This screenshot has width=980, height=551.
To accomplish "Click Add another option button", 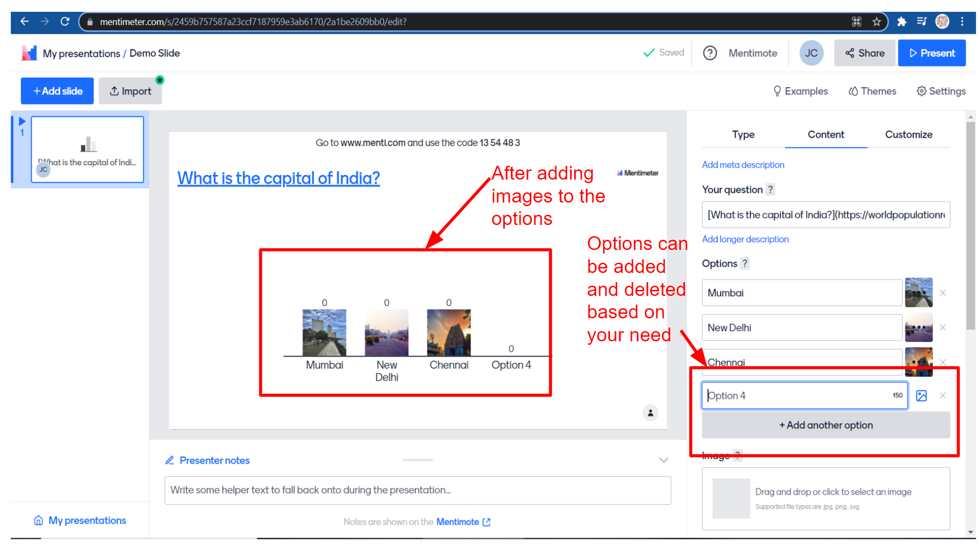I will pyautogui.click(x=825, y=425).
